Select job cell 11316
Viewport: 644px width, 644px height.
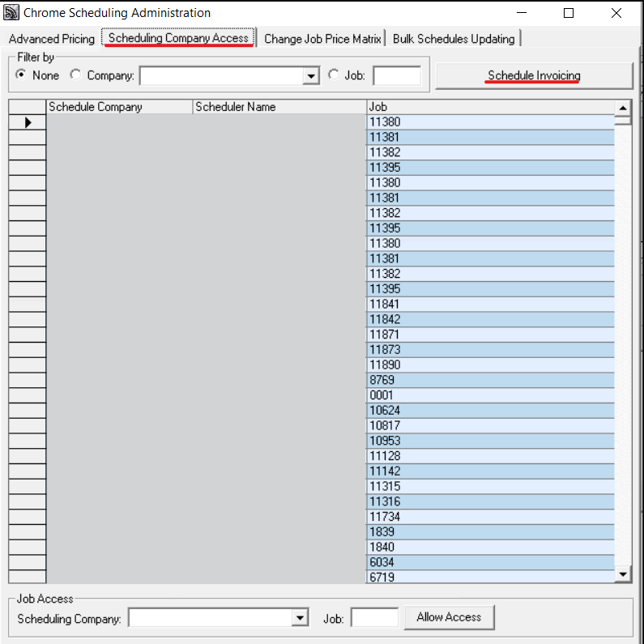tap(490, 502)
